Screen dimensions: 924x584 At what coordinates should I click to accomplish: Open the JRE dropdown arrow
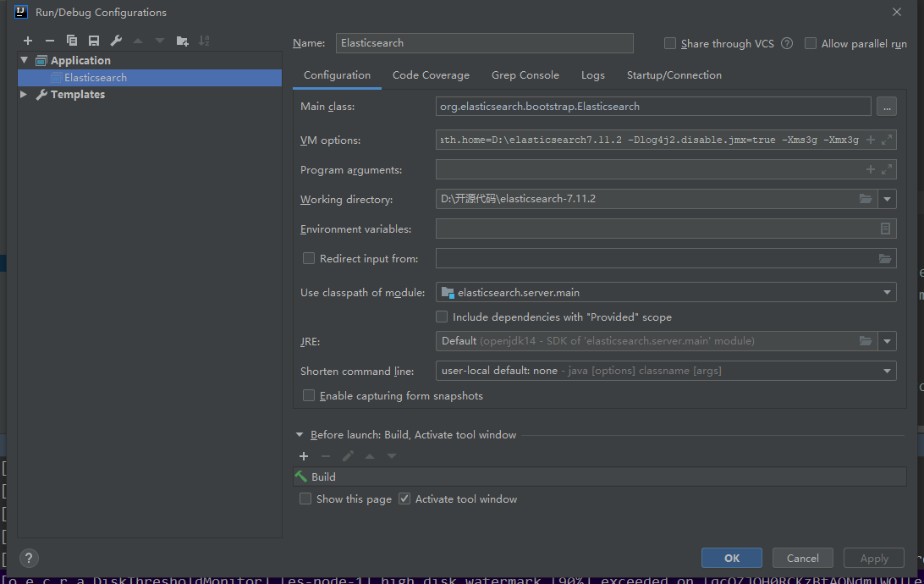coord(887,341)
